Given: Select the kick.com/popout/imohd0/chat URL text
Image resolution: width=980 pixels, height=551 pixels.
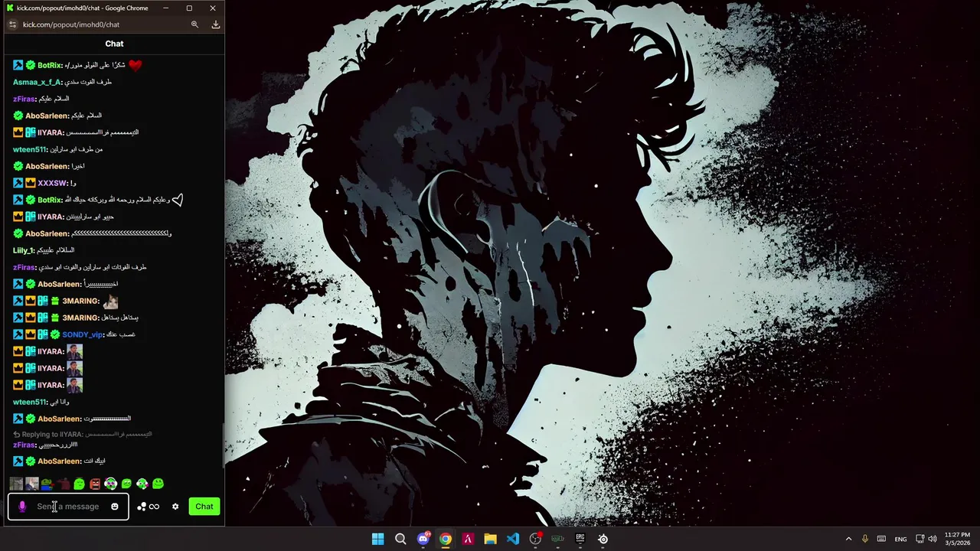Looking at the screenshot, I should tap(71, 24).
